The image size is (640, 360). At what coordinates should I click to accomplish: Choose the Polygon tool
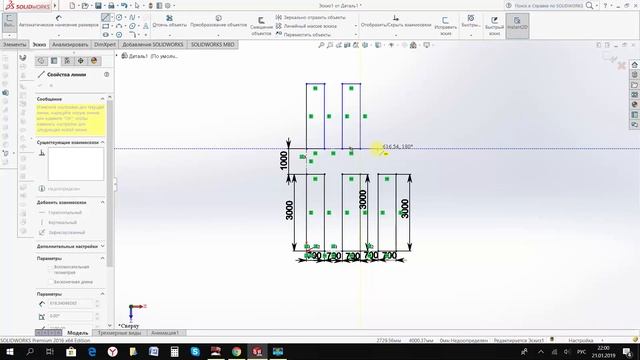point(119,35)
